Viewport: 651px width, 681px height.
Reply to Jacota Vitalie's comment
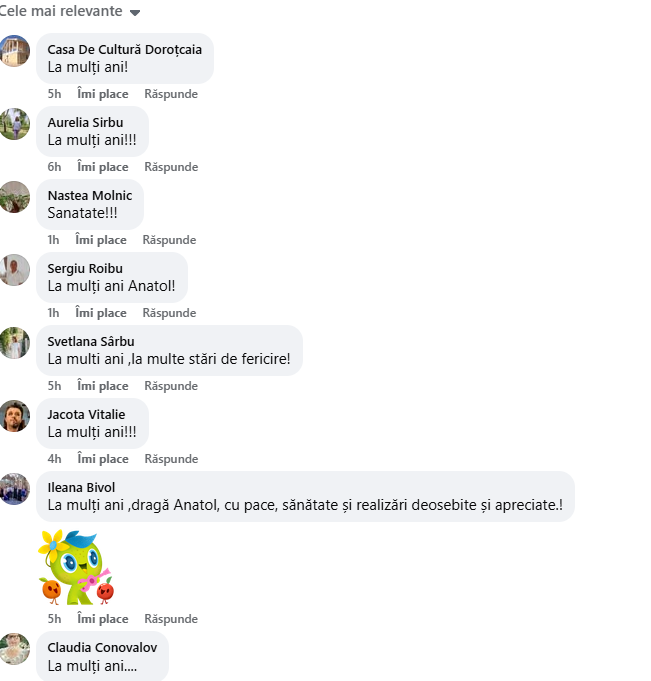click(171, 459)
